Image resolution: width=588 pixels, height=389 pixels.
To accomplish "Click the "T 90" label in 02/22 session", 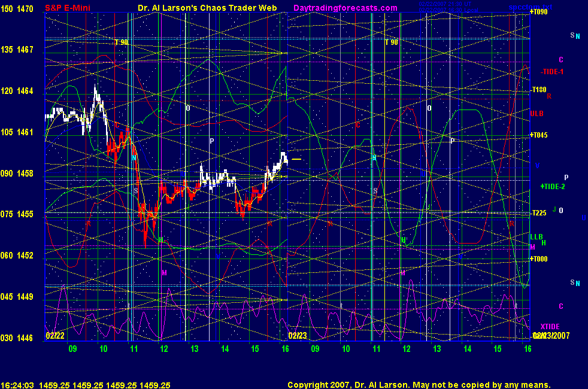I will point(121,42).
